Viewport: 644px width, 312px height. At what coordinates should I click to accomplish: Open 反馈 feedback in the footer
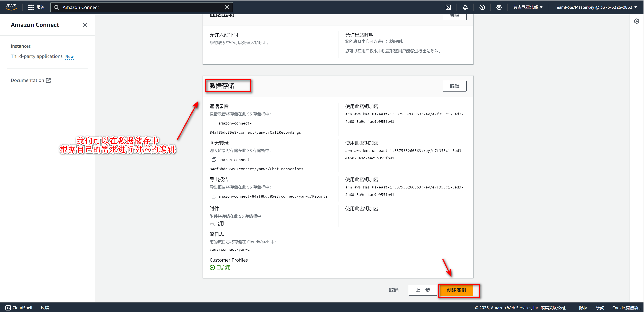pyautogui.click(x=45, y=307)
